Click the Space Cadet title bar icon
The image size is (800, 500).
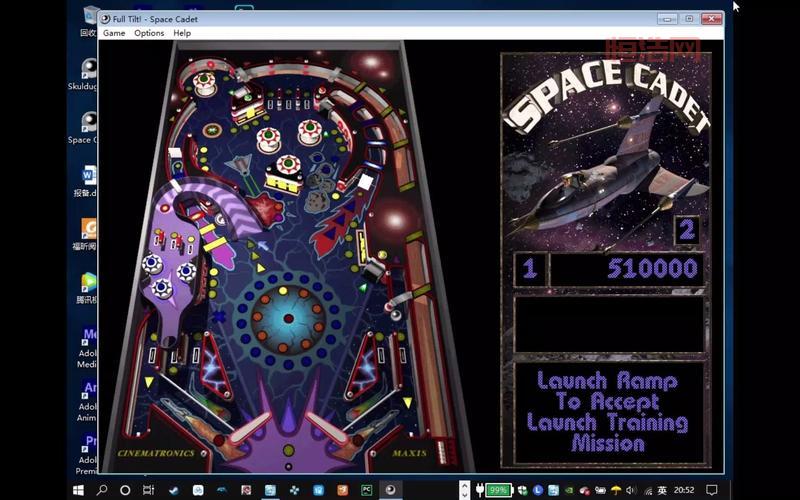(x=106, y=18)
